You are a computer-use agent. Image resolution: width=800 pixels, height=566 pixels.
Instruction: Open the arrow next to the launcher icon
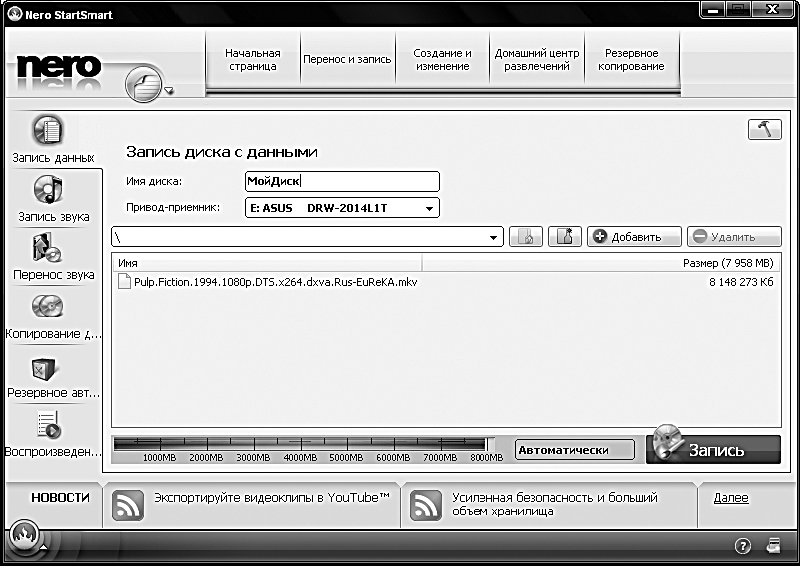click(x=169, y=91)
